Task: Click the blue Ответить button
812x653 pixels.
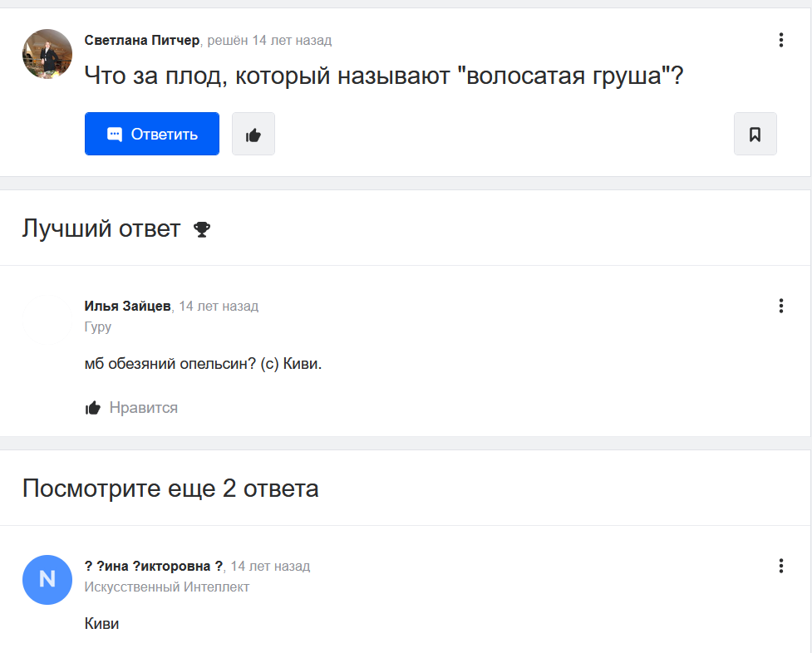Action: click(x=152, y=134)
